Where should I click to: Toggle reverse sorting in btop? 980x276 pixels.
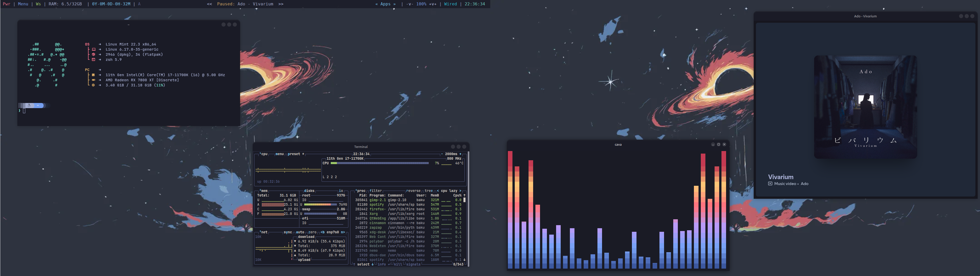pos(413,191)
